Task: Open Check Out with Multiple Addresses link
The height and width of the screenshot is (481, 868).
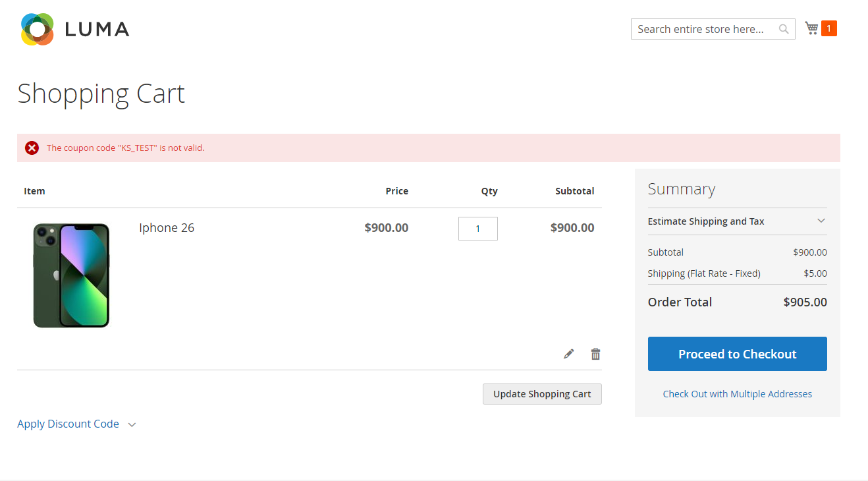Action: (x=737, y=394)
